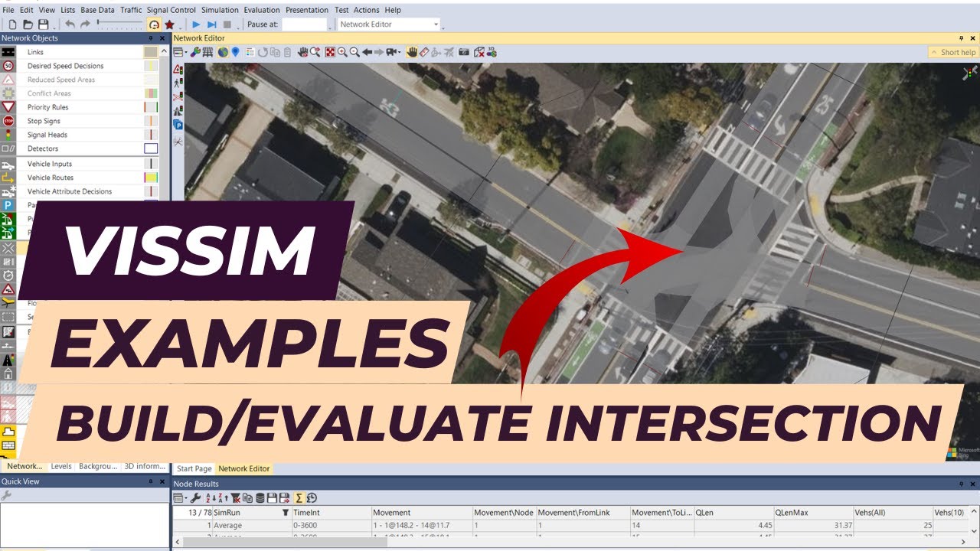Pin the Quick View panel
This screenshot has height=551, width=980.
tap(151, 481)
